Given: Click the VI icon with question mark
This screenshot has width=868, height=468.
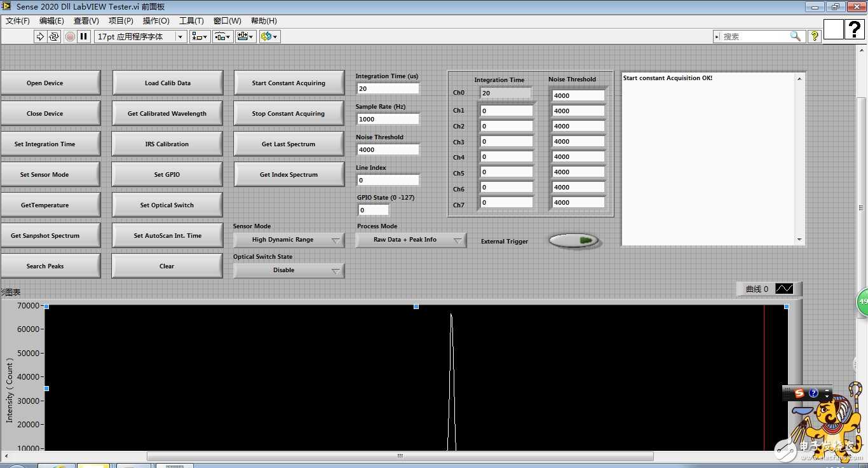Looking at the screenshot, I should pyautogui.click(x=855, y=29).
